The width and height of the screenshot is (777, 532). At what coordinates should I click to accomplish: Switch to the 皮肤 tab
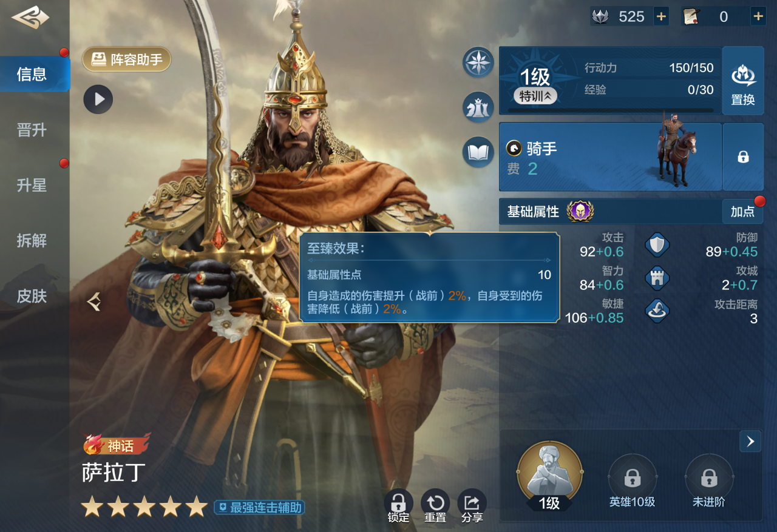tap(32, 296)
